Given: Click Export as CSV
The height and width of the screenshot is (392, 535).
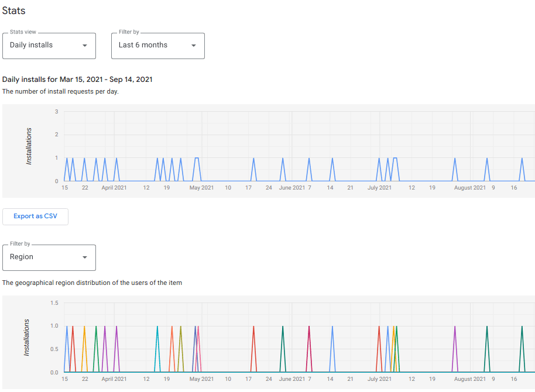Looking at the screenshot, I should click(x=35, y=216).
